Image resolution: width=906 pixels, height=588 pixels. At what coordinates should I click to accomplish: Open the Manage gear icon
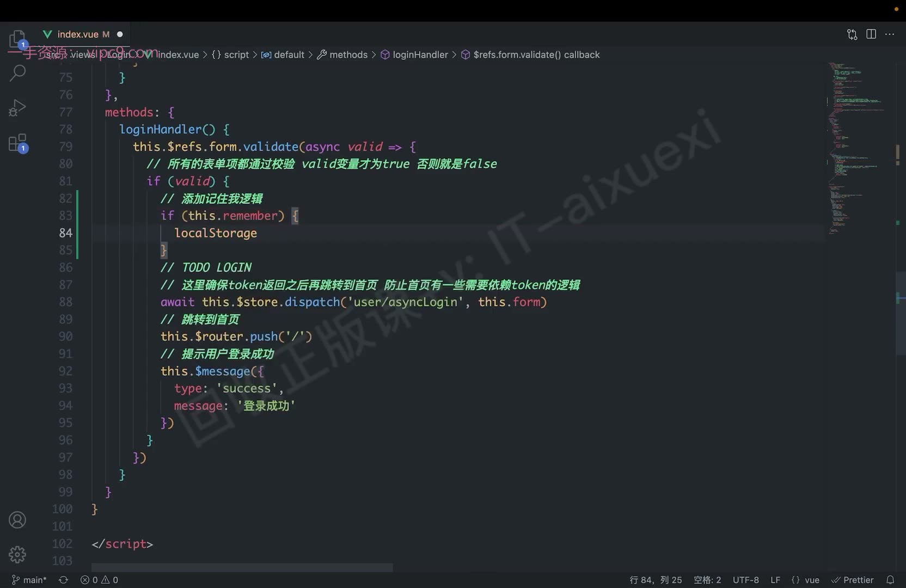coord(17,554)
